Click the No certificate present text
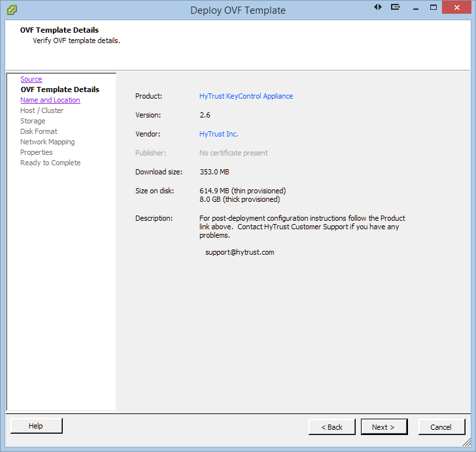The height and width of the screenshot is (452, 476). click(233, 153)
